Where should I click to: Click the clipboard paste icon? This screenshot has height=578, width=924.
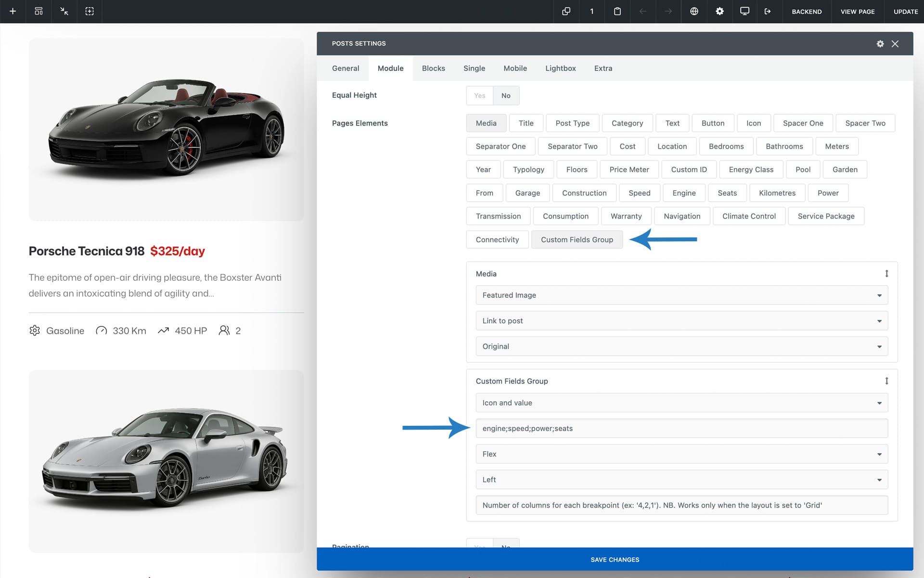pyautogui.click(x=617, y=11)
